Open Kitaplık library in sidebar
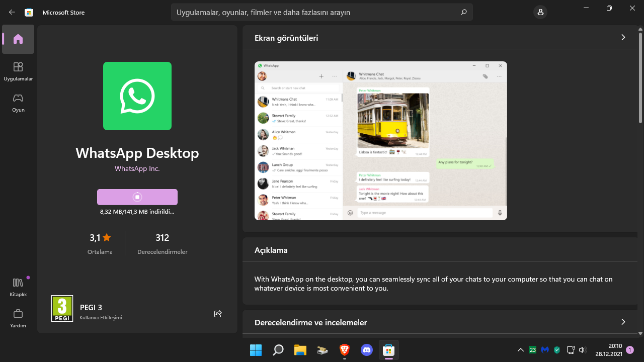This screenshot has height=362, width=644. click(18, 287)
